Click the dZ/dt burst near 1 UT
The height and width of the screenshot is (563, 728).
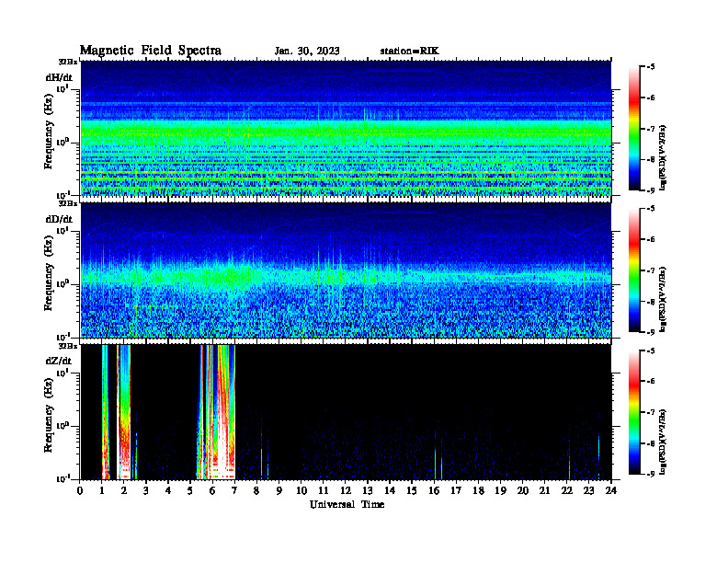point(106,412)
